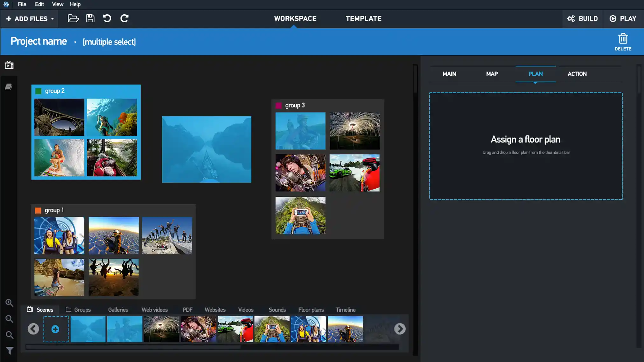
Task: Click the app logo icon
Action: [6, 4]
